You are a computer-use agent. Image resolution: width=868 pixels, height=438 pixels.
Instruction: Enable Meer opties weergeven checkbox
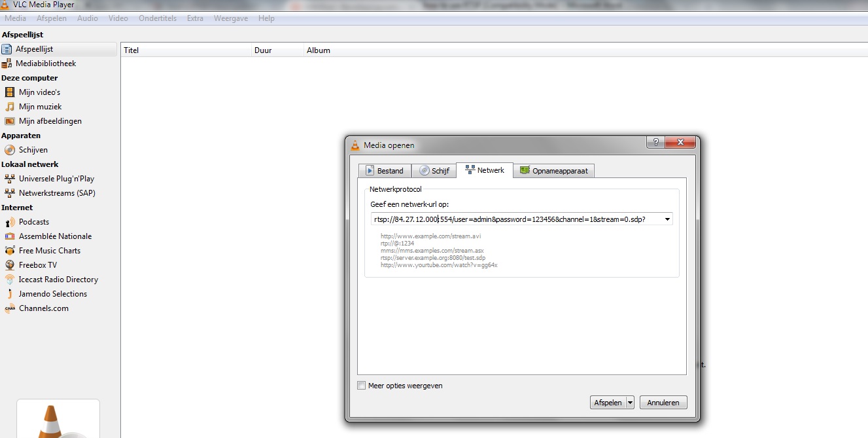coord(362,386)
